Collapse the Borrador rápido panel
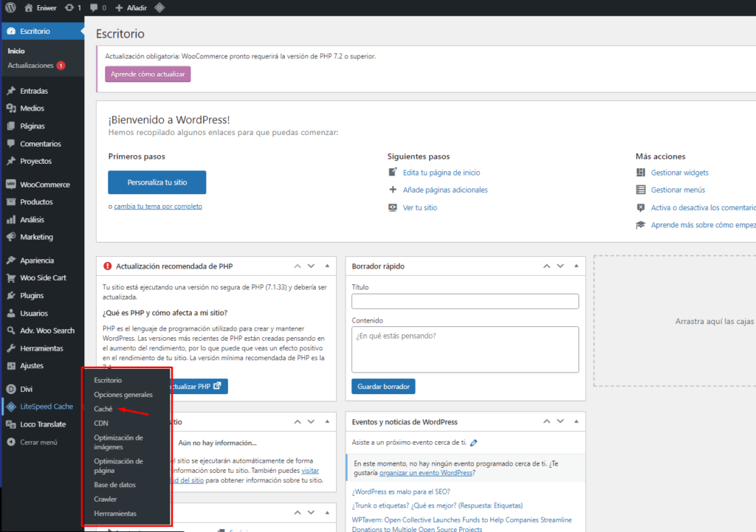Image resolution: width=756 pixels, height=532 pixels. tap(576, 266)
